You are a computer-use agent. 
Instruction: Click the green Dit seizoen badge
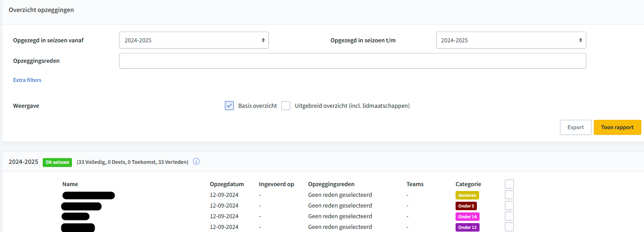coord(57,162)
